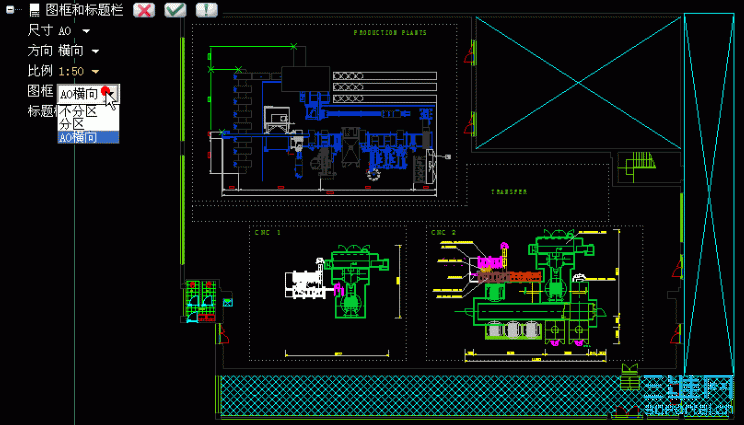Click the PRODUCTION PLANTS drawing label
This screenshot has height=425, width=744.
pos(390,33)
